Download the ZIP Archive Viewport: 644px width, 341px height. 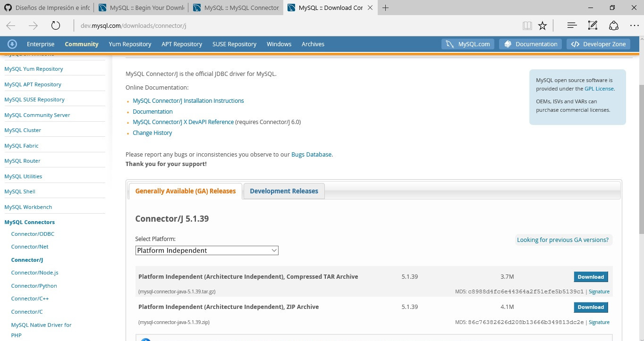tap(591, 307)
